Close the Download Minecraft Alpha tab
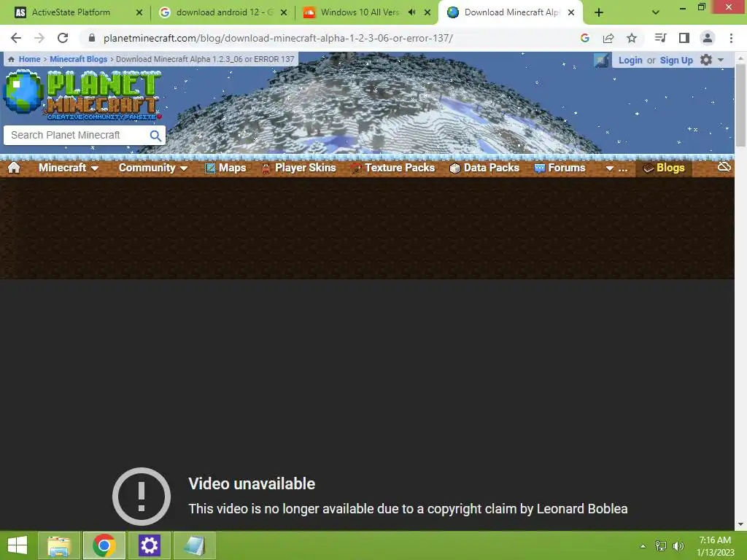This screenshot has height=560, width=747. (x=571, y=13)
